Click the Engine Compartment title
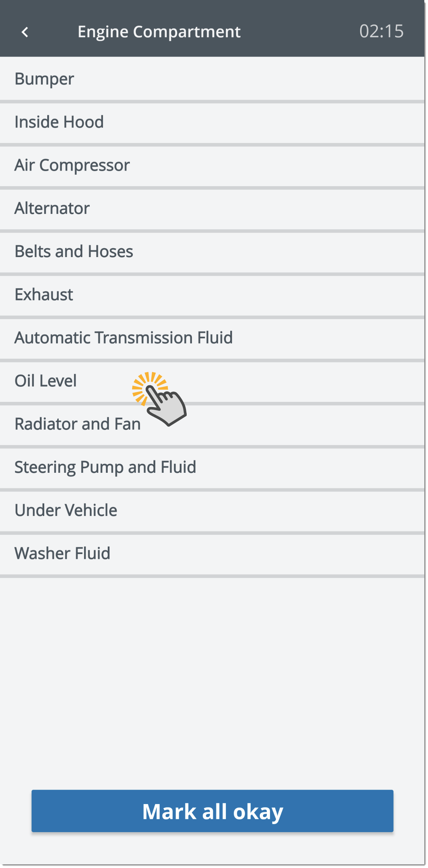The width and height of the screenshot is (428, 868). [x=159, y=32]
